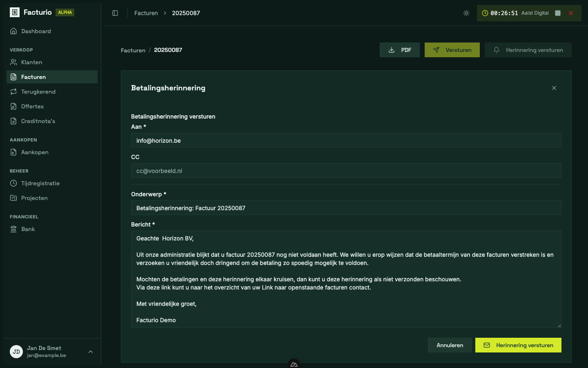The height and width of the screenshot is (368, 588).
Task: Click the Dashboard home icon
Action: (13, 31)
